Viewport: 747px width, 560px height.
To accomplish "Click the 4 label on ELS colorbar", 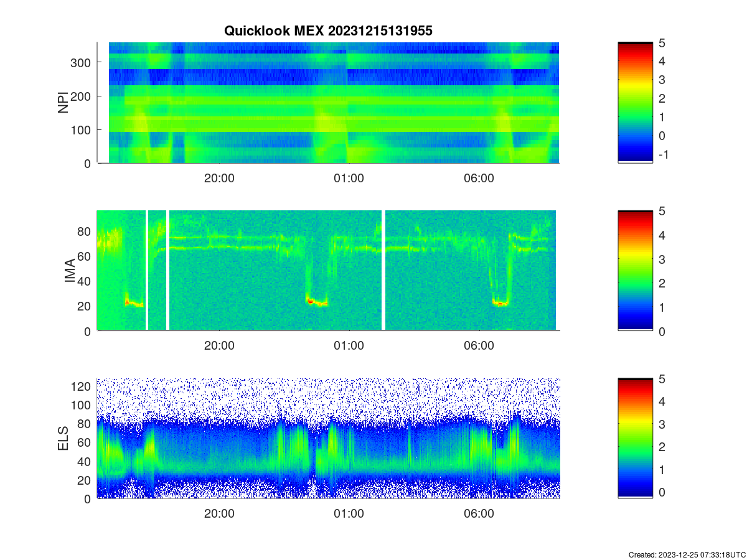I will (x=662, y=401).
